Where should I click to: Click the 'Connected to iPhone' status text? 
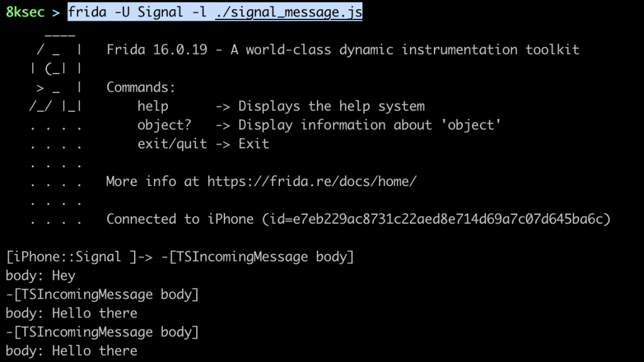click(179, 219)
